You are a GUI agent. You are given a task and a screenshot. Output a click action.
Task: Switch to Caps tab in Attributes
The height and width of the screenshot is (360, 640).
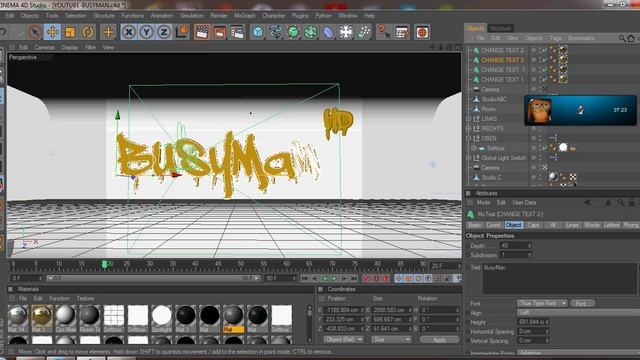(x=533, y=225)
